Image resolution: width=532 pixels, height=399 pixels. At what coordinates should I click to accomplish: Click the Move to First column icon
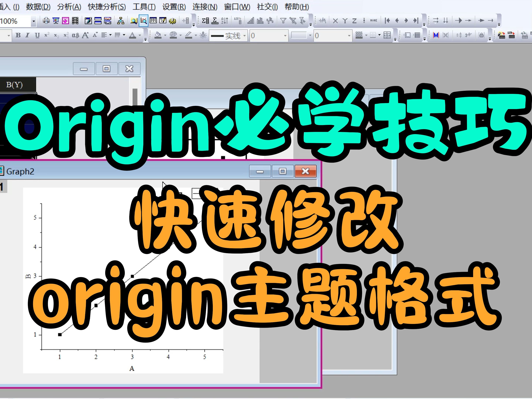pos(387,21)
